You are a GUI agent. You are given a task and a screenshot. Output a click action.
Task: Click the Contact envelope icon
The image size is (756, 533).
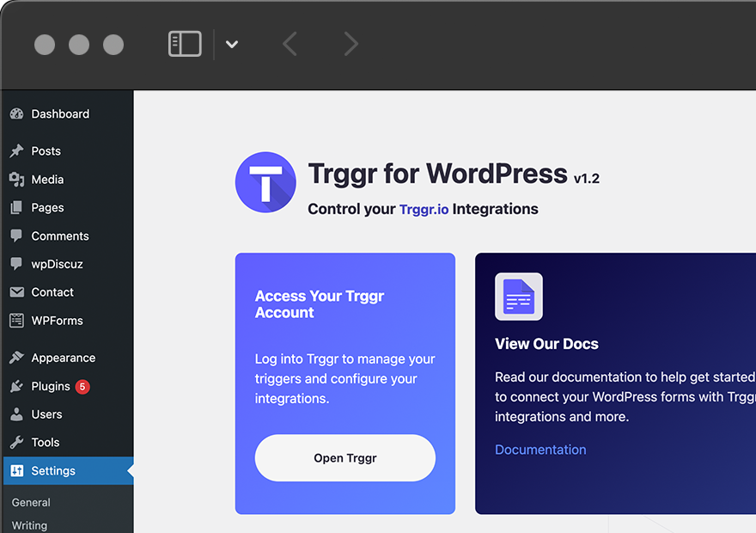(x=17, y=291)
